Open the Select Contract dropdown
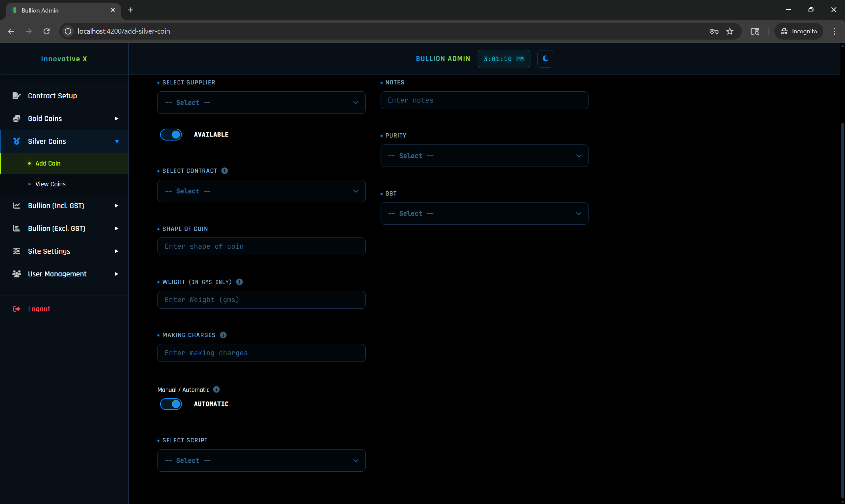The width and height of the screenshot is (845, 504). 261,191
